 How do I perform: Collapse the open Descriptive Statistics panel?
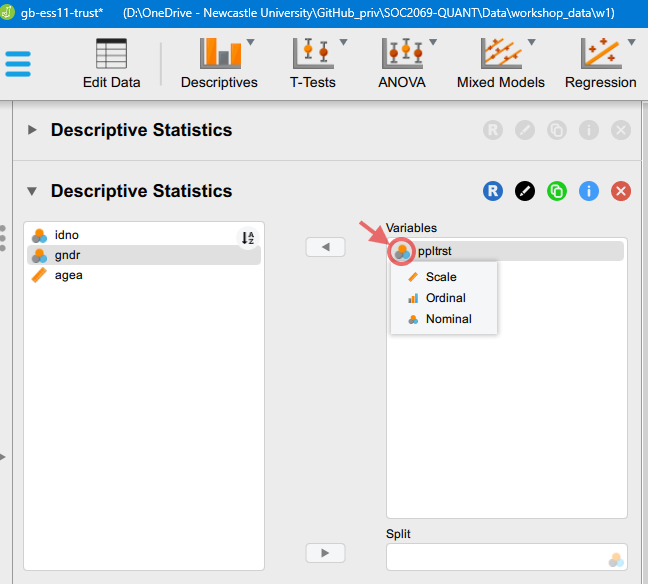[32, 191]
